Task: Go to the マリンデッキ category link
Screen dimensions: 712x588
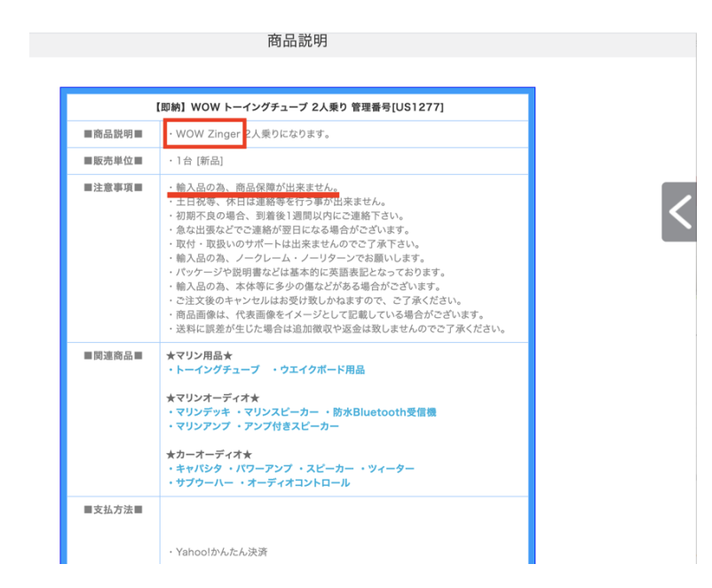Action: pos(202,412)
